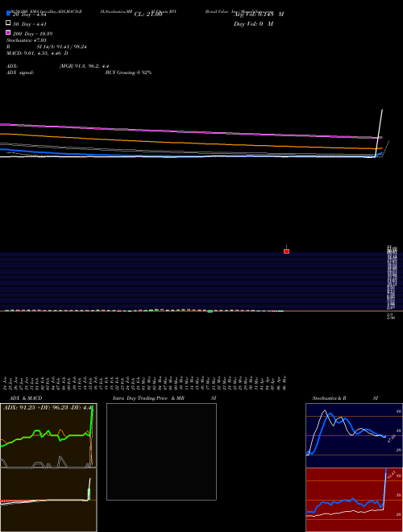Click the red candlestick on the price chart

(286, 251)
